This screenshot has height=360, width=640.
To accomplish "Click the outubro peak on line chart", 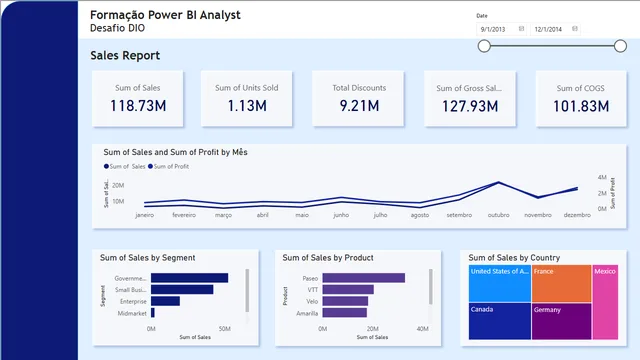I will pos(498,182).
